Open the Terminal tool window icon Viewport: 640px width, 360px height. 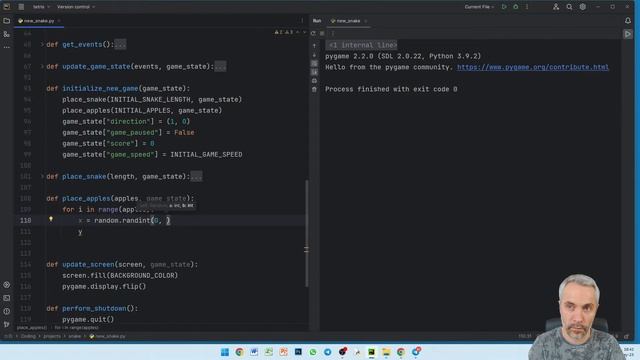point(7,298)
